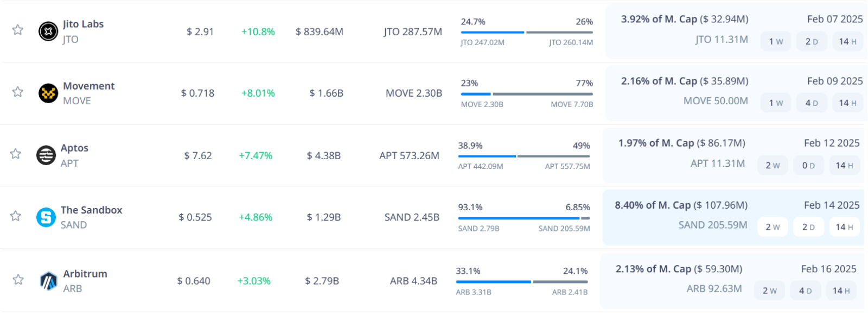
Task: Click the Aptos +7.47% price change
Action: click(256, 156)
